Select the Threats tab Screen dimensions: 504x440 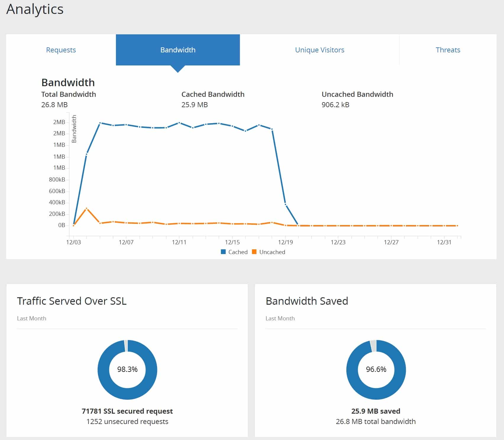tap(448, 50)
